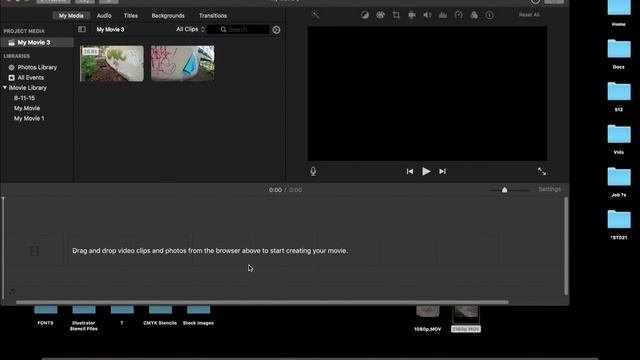Open the 512 folder on desktop
Screen dimensions: 640x360
coord(619,91)
